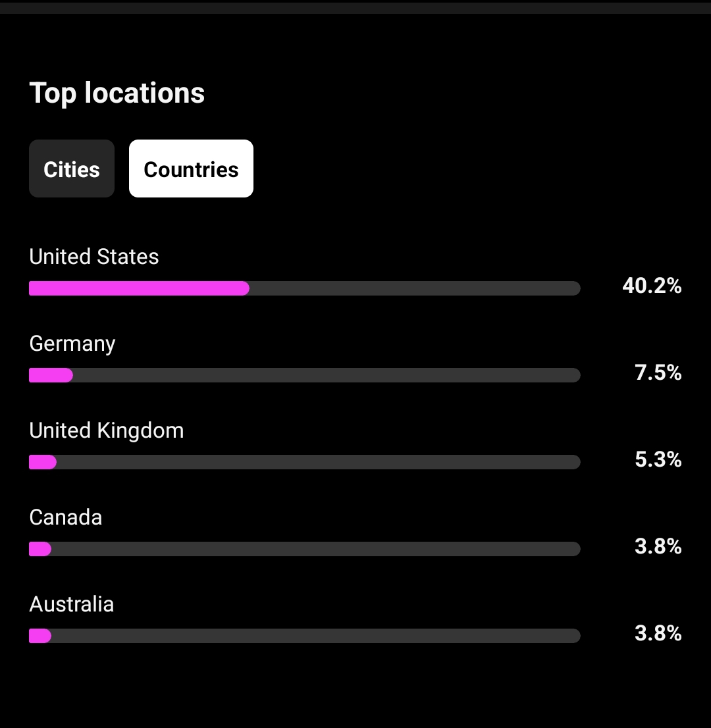
Task: Click the United States pink progress bar
Action: (x=139, y=288)
